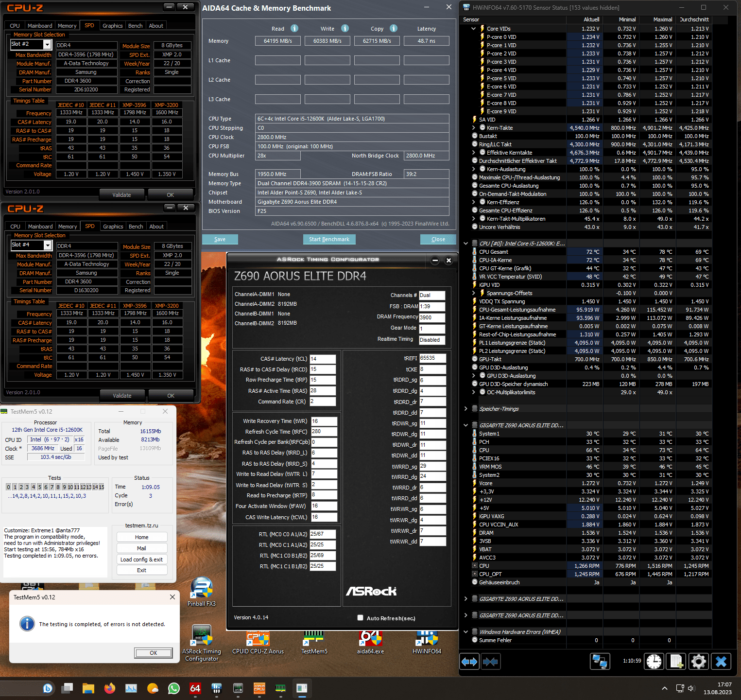Click Start Benchmark in AIDA64
This screenshot has height=700, width=741.
329,239
